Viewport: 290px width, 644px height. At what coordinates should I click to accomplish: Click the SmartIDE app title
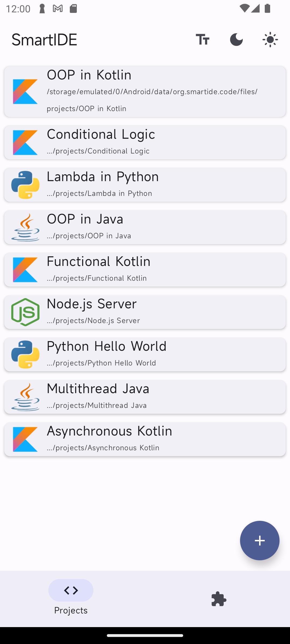[45, 40]
